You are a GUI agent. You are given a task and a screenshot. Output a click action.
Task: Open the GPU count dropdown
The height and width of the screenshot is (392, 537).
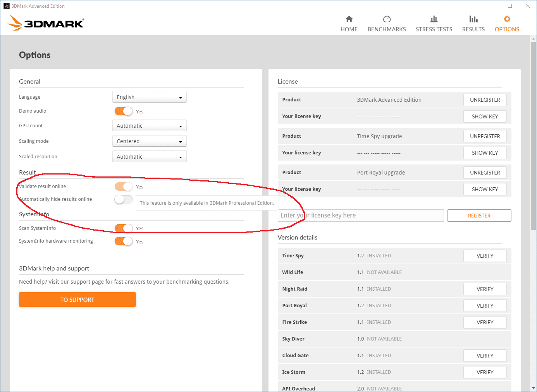[x=150, y=125]
